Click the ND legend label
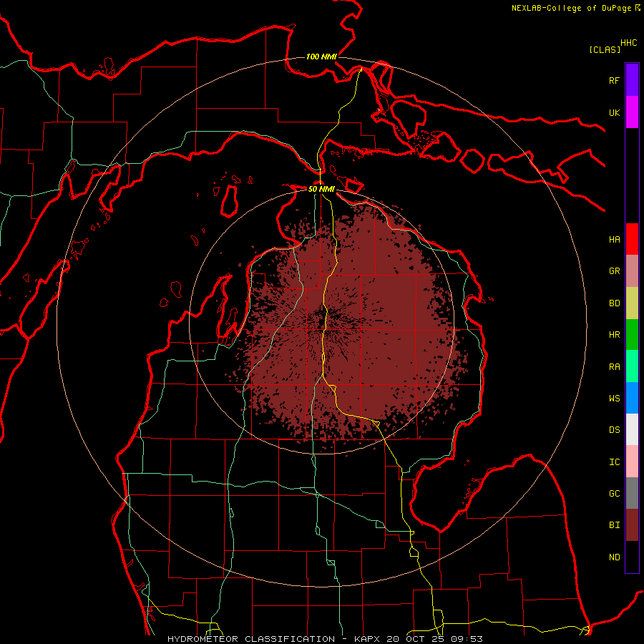 point(614,557)
